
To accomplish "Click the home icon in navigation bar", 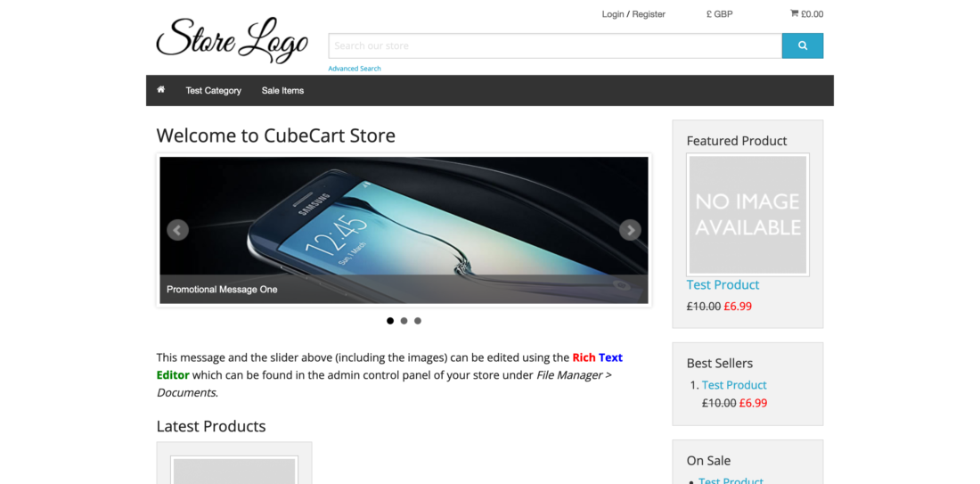I will pos(160,90).
